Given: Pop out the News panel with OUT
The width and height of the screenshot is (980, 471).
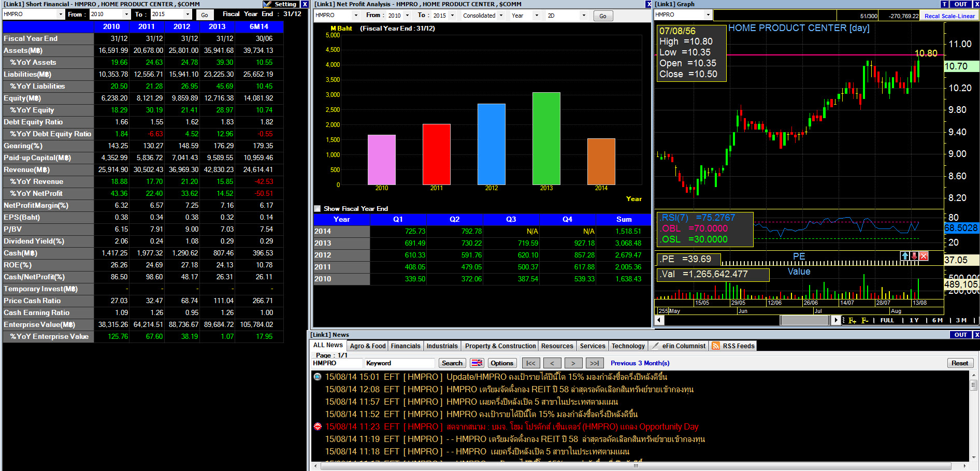Looking at the screenshot, I should (x=961, y=335).
